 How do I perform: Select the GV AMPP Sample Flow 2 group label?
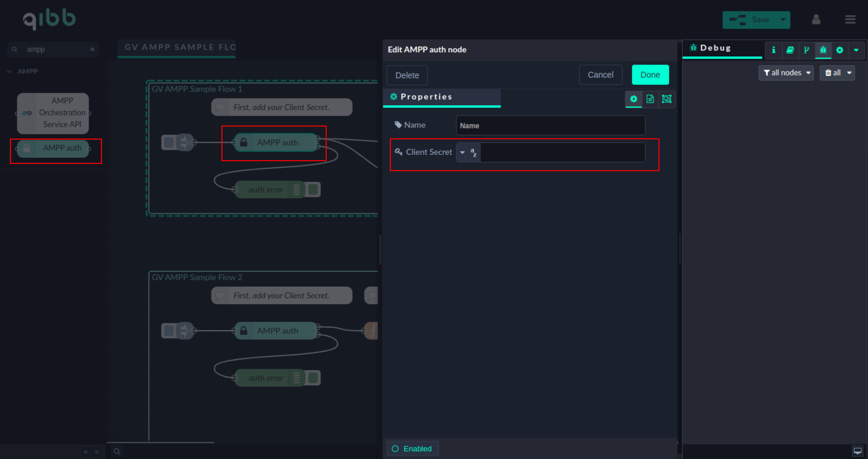(197, 277)
